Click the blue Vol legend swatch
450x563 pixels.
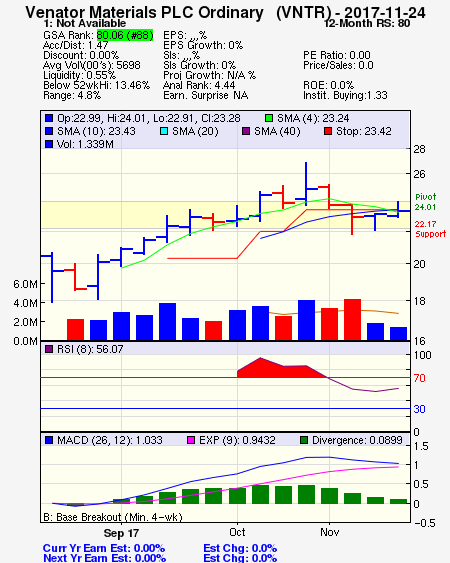coord(49,144)
